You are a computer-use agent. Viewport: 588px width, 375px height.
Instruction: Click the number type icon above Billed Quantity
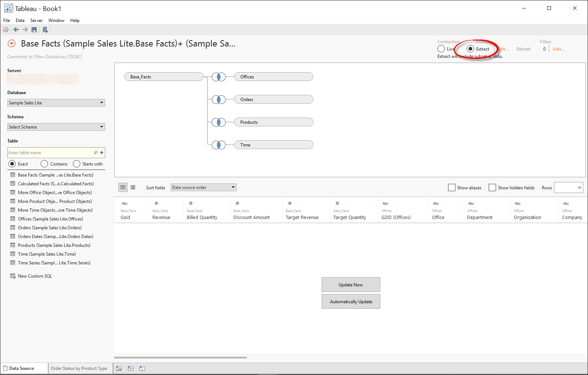pyautogui.click(x=191, y=203)
